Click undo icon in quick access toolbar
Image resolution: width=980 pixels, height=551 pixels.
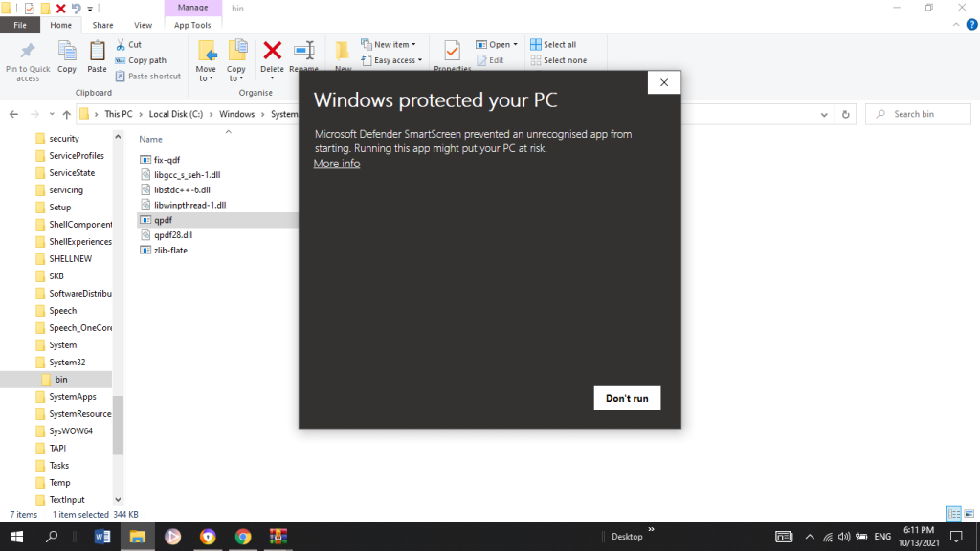(77, 8)
